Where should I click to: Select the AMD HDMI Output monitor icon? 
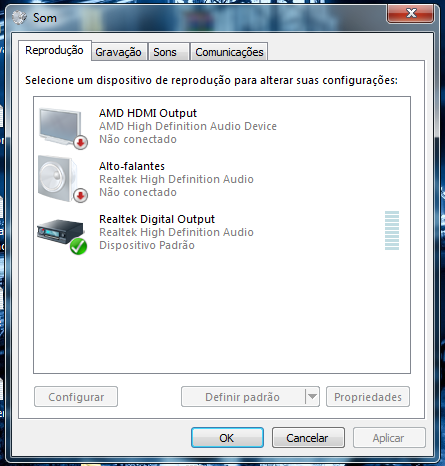click(x=60, y=127)
